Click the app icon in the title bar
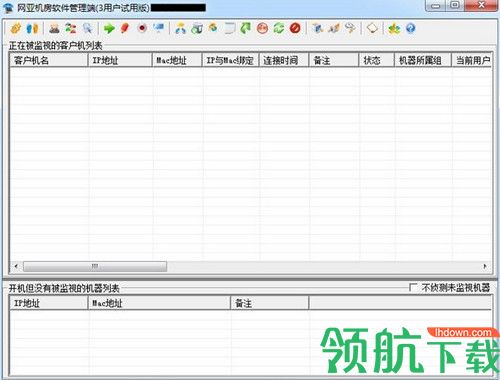This screenshot has width=500, height=380. pyautogui.click(x=8, y=8)
